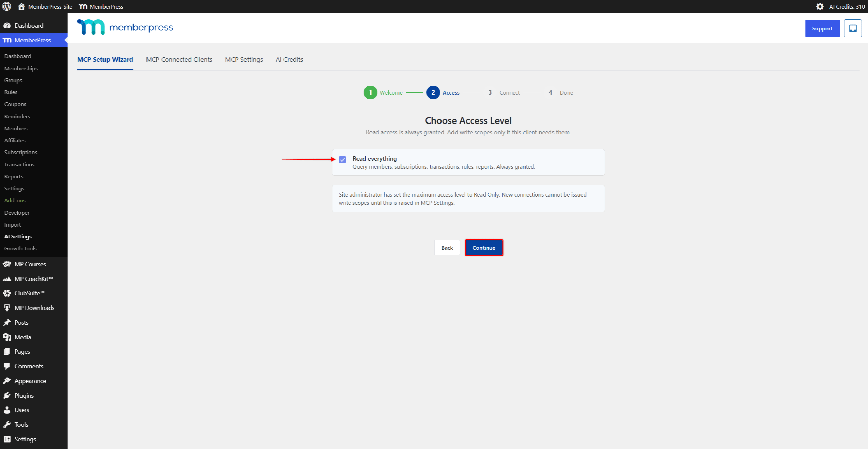The width and height of the screenshot is (868, 449).
Task: Open AI Settings submenu item
Action: click(x=18, y=236)
